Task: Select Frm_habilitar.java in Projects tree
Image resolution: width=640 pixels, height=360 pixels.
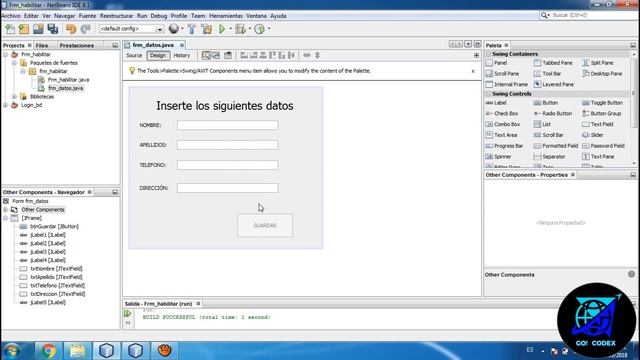Action: click(68, 80)
